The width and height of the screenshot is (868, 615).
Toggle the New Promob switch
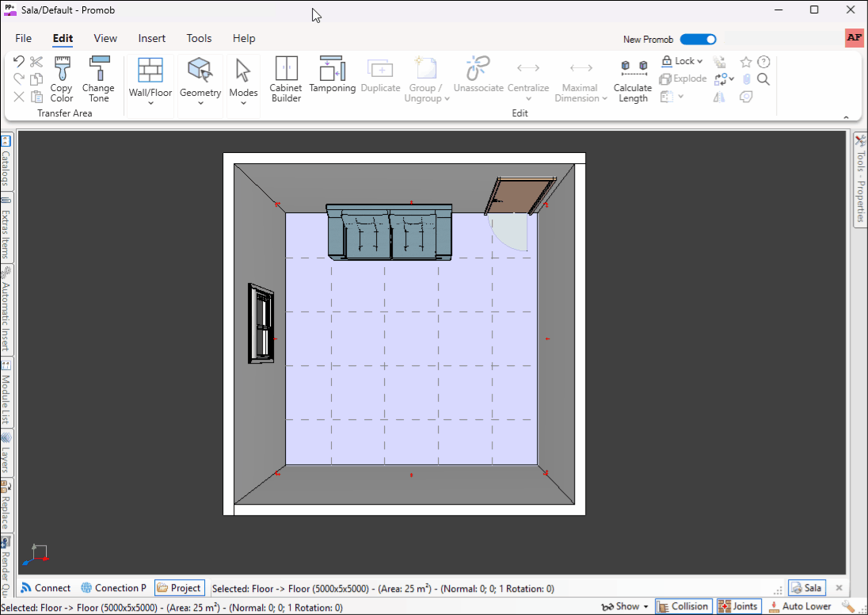(698, 40)
